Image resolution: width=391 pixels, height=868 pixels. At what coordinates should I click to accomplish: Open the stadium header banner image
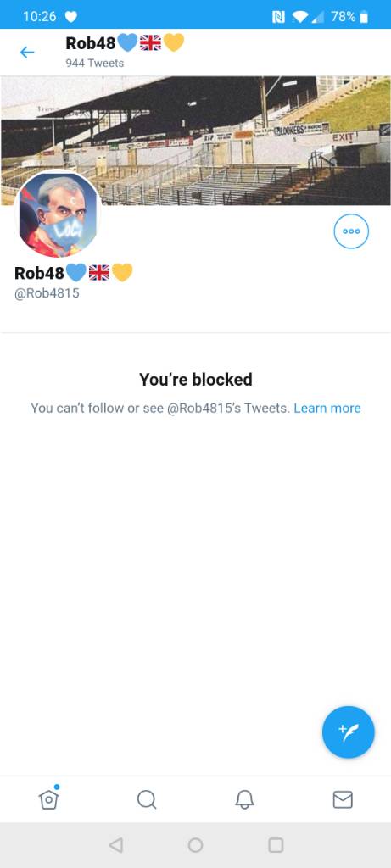195,141
